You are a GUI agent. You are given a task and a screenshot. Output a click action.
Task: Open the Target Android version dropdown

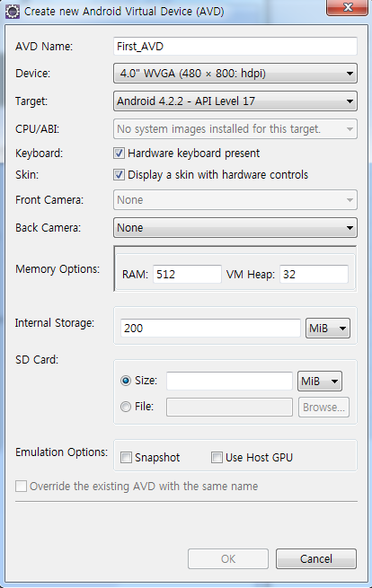point(235,101)
